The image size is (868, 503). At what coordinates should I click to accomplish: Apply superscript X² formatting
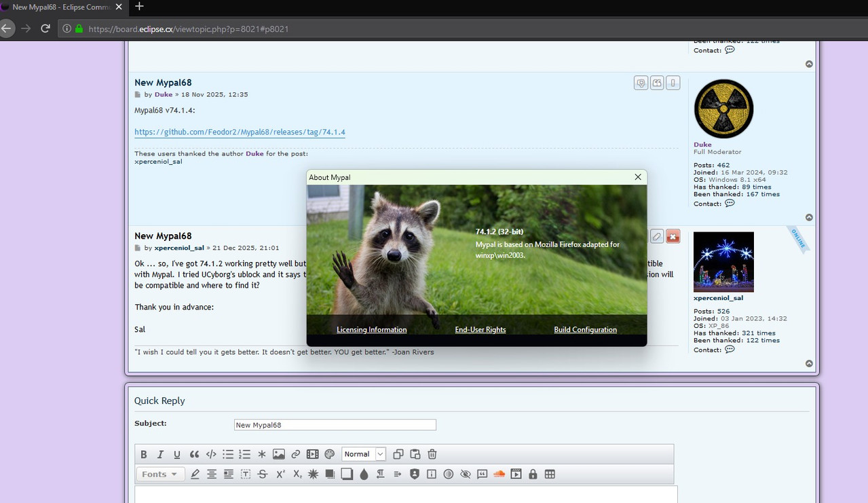tap(280, 474)
